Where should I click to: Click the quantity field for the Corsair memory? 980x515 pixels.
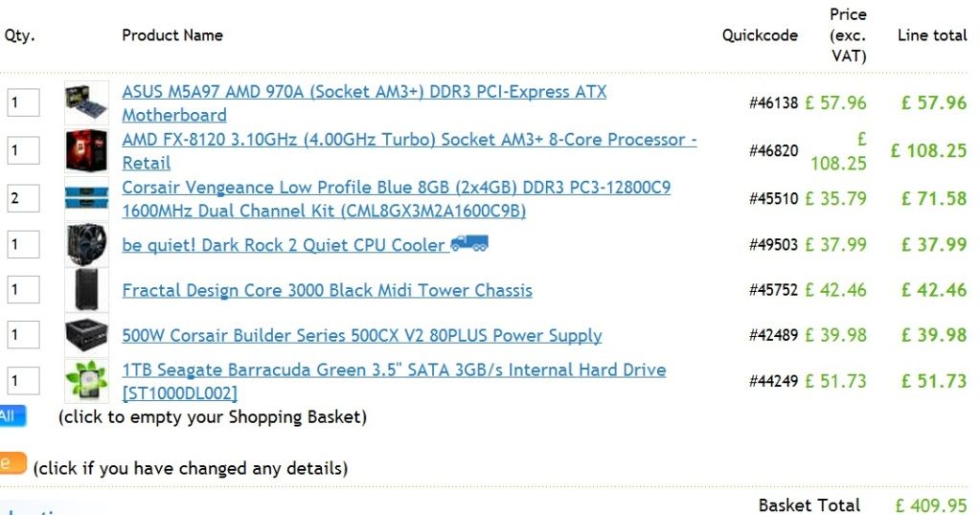(x=23, y=198)
